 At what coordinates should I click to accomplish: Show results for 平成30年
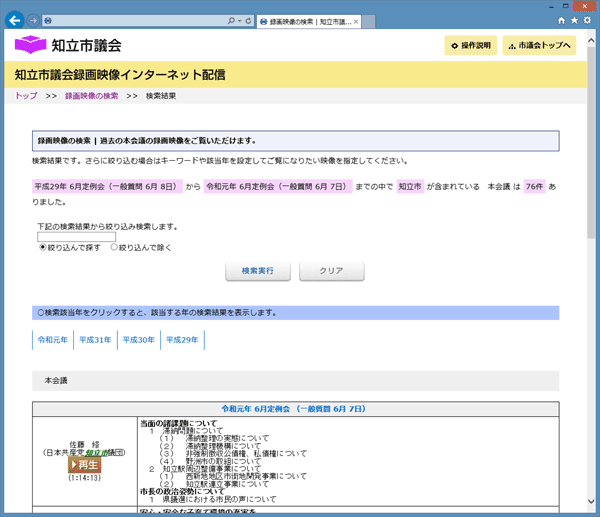coord(139,340)
